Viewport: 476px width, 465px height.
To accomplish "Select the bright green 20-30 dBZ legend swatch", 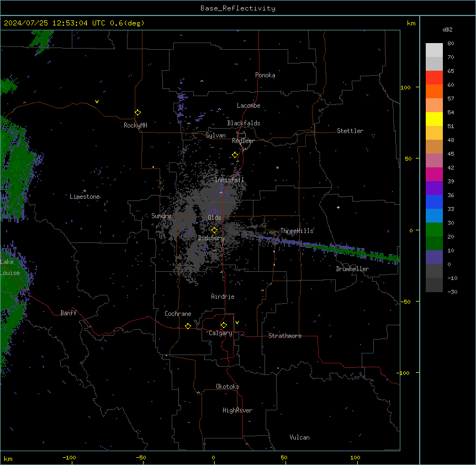I will pos(434,230).
